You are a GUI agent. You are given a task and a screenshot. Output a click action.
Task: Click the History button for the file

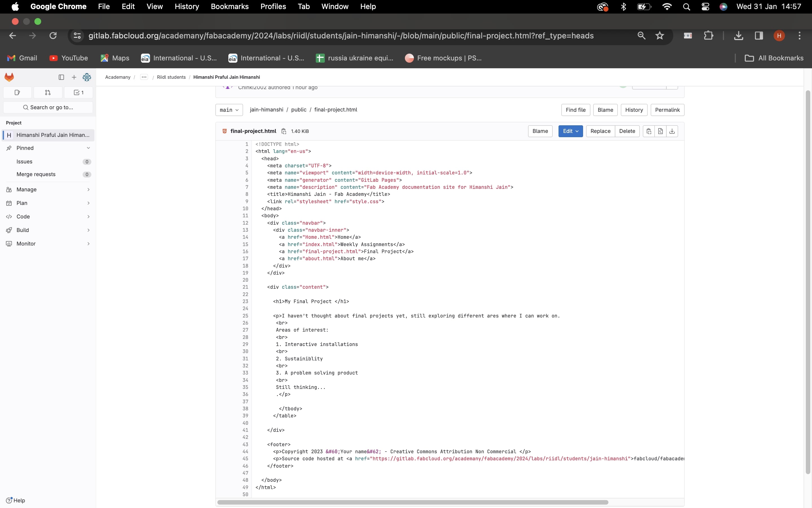coord(634,110)
